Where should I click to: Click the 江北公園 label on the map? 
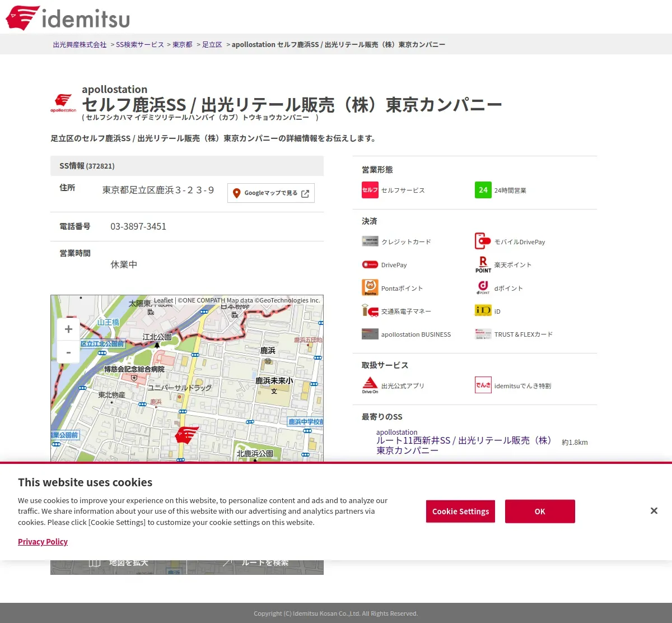click(157, 337)
